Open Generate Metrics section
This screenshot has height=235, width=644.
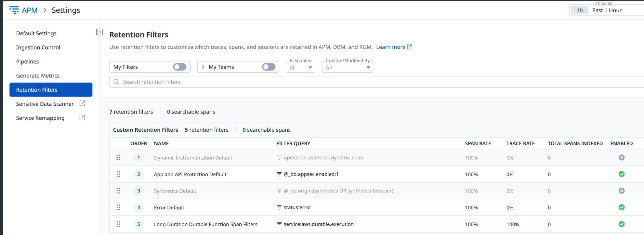pyautogui.click(x=38, y=76)
